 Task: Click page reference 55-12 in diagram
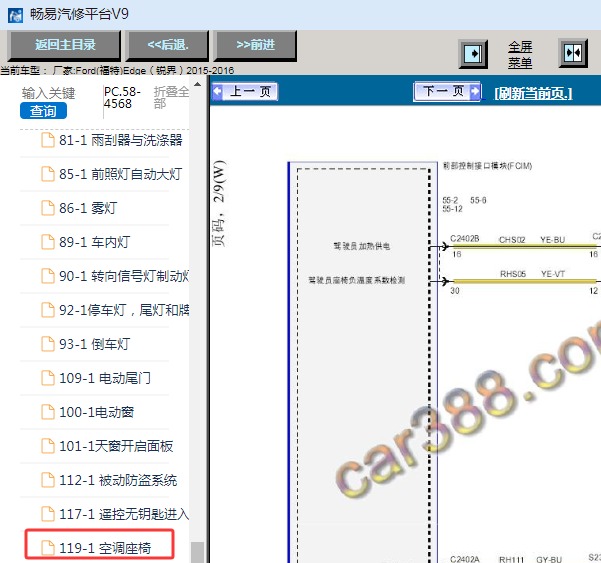point(452,209)
